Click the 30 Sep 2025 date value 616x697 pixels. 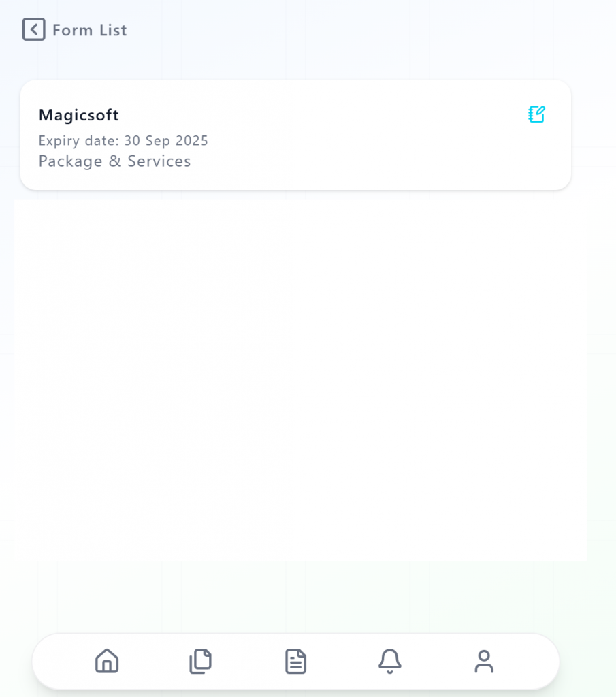[x=166, y=140]
